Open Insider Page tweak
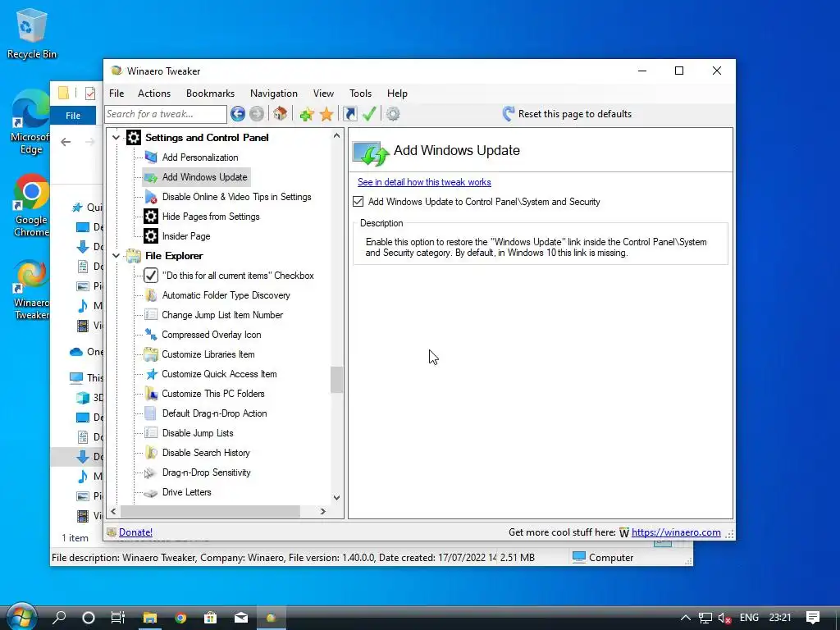This screenshot has height=630, width=840. (x=186, y=236)
